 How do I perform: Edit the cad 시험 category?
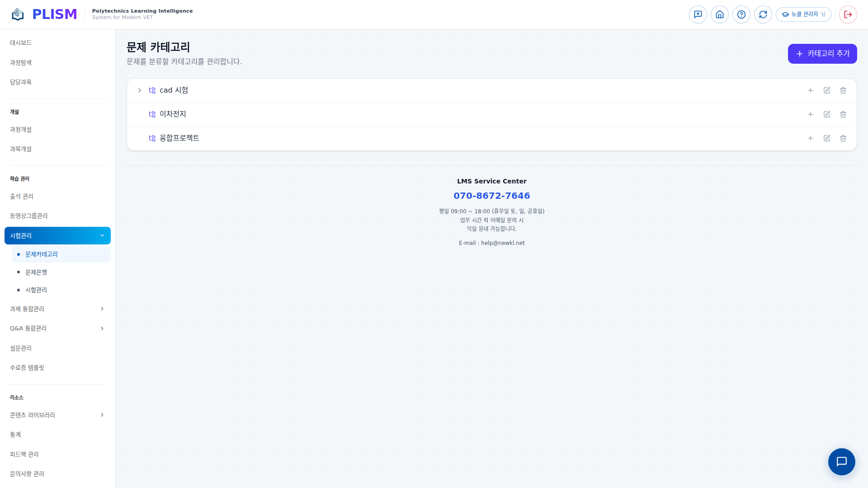click(x=826, y=90)
